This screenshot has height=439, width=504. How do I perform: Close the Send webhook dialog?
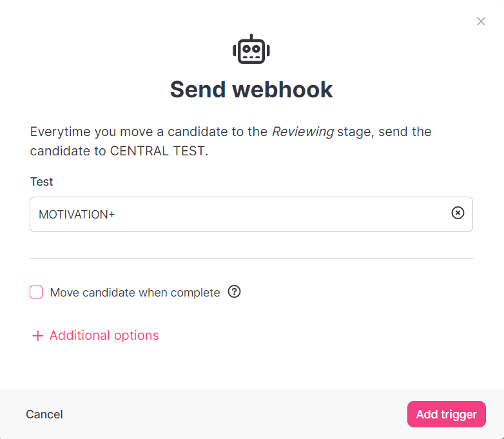click(x=481, y=21)
